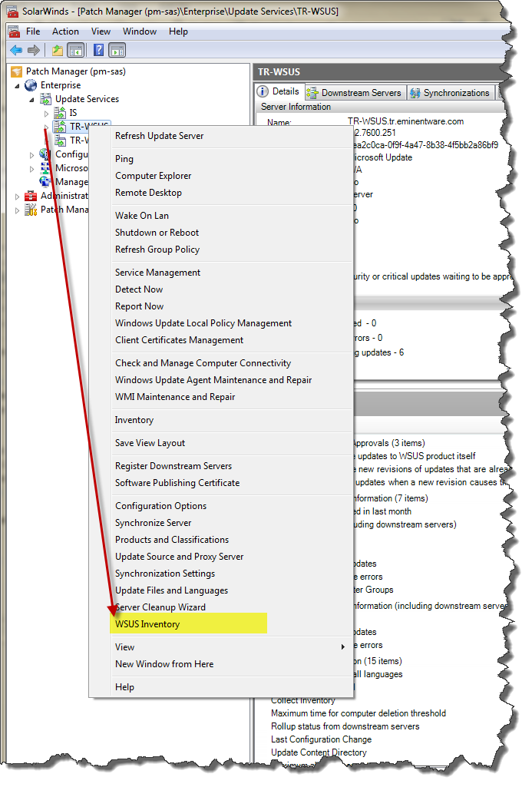Select Windows Update Agent Maintenance and Repair
The width and height of the screenshot is (532, 787).
(x=213, y=380)
